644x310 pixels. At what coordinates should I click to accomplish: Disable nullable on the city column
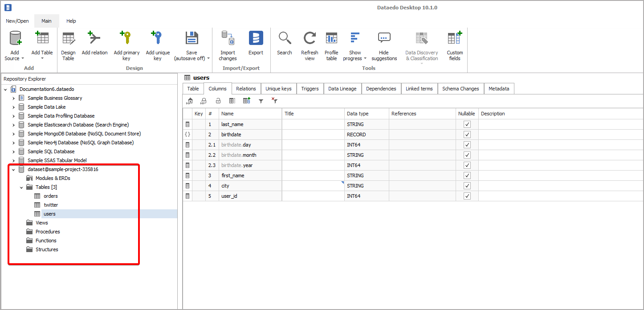click(467, 185)
